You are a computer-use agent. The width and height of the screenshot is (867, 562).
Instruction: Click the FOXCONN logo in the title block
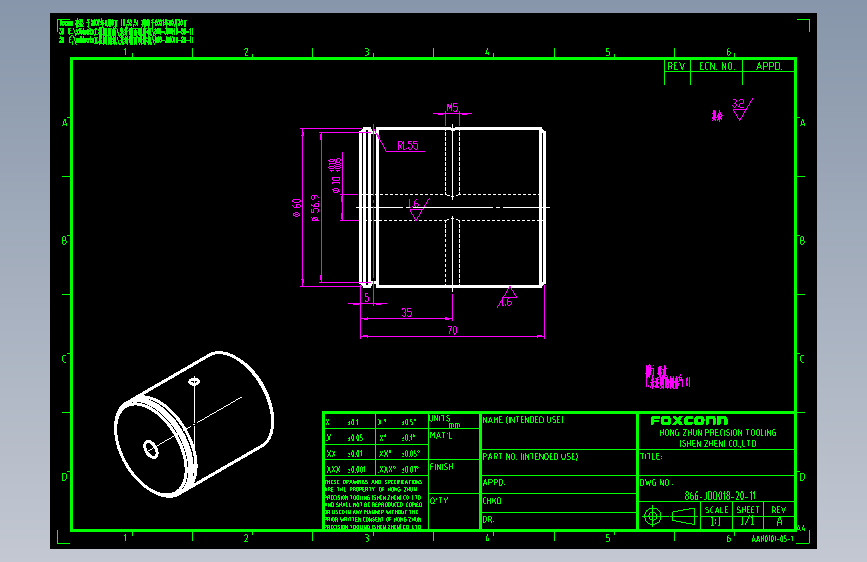[690, 420]
